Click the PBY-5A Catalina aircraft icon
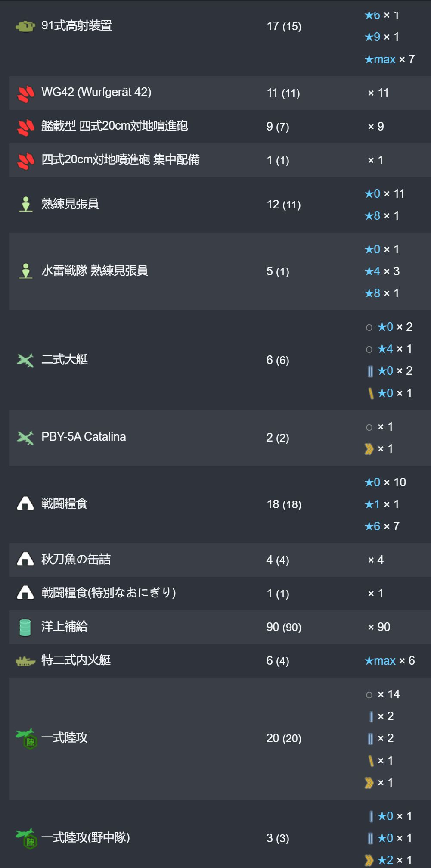431x868 pixels. click(25, 438)
